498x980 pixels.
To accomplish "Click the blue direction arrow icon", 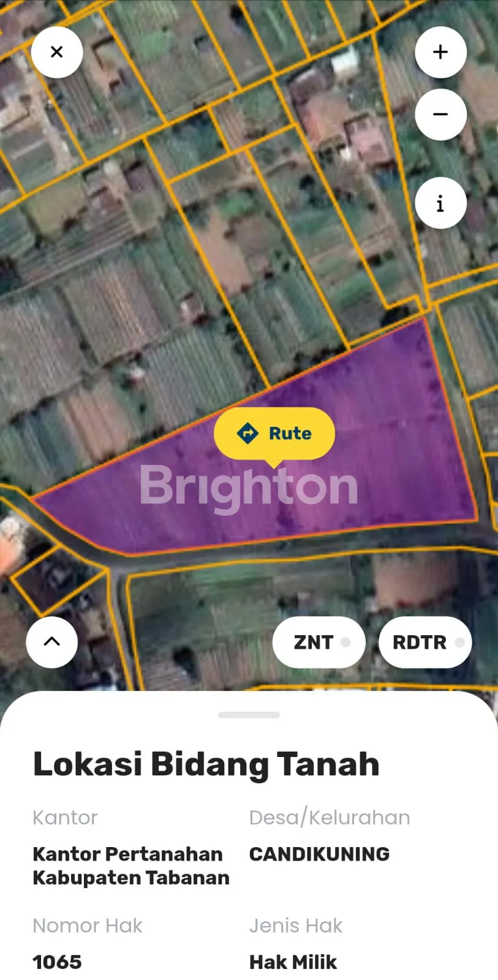I will click(247, 434).
